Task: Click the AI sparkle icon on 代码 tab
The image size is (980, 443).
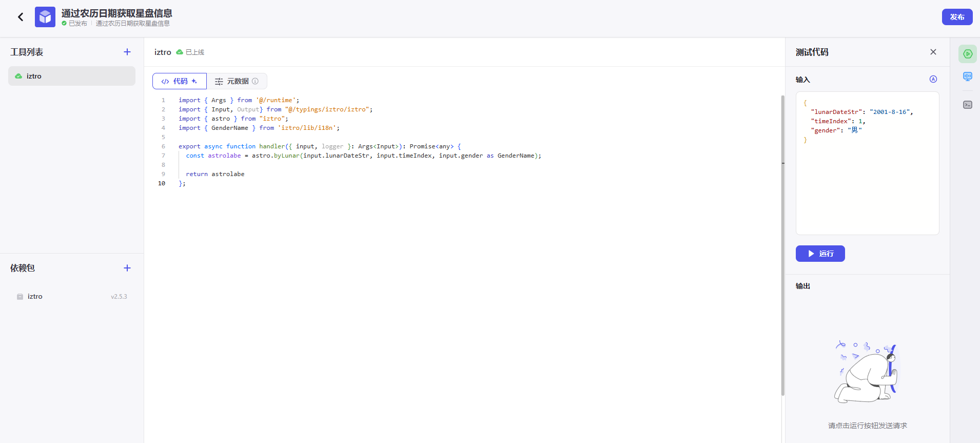Action: pos(194,81)
